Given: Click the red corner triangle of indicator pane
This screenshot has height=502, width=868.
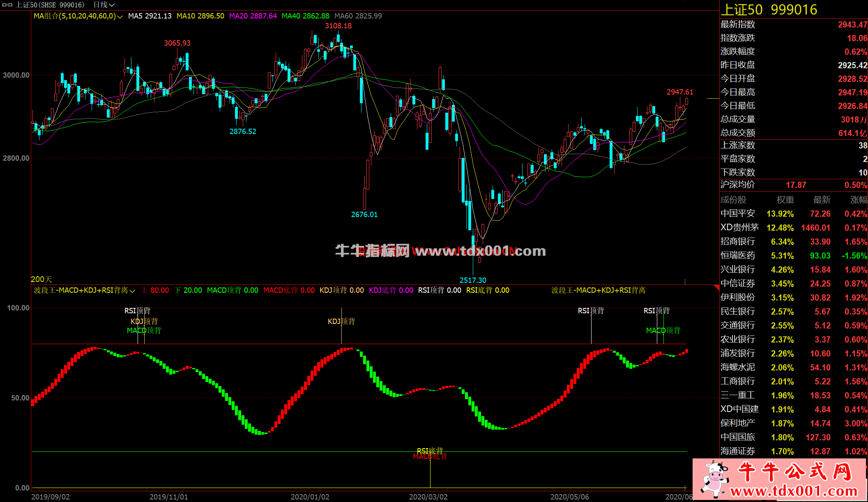Looking at the screenshot, I should (x=717, y=288).
